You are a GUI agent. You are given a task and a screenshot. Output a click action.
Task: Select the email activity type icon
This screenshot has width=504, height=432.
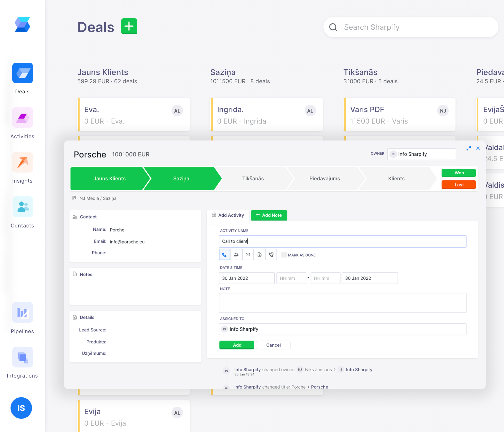coord(248,255)
